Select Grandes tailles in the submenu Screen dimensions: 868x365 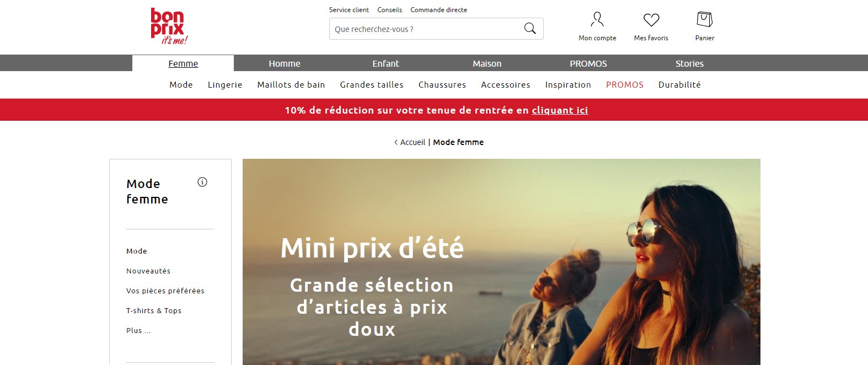pos(372,85)
